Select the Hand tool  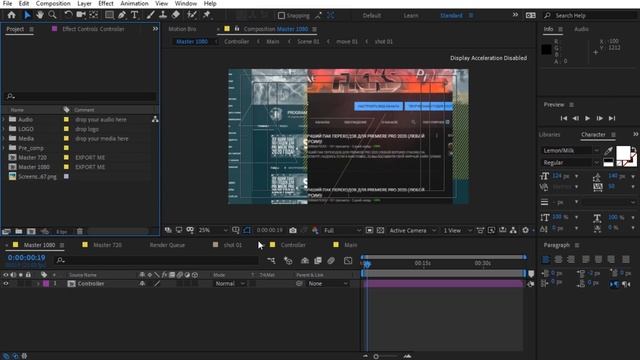point(40,15)
